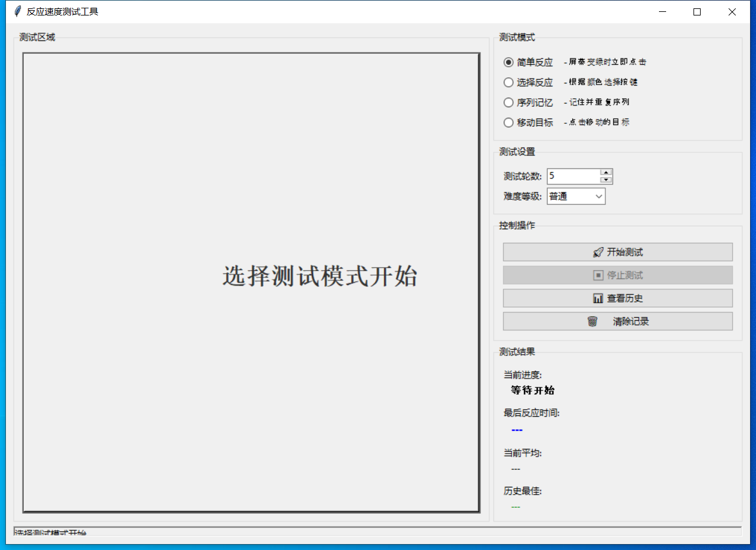
Task: Click the rocket icon on 开始测试
Action: (598, 252)
